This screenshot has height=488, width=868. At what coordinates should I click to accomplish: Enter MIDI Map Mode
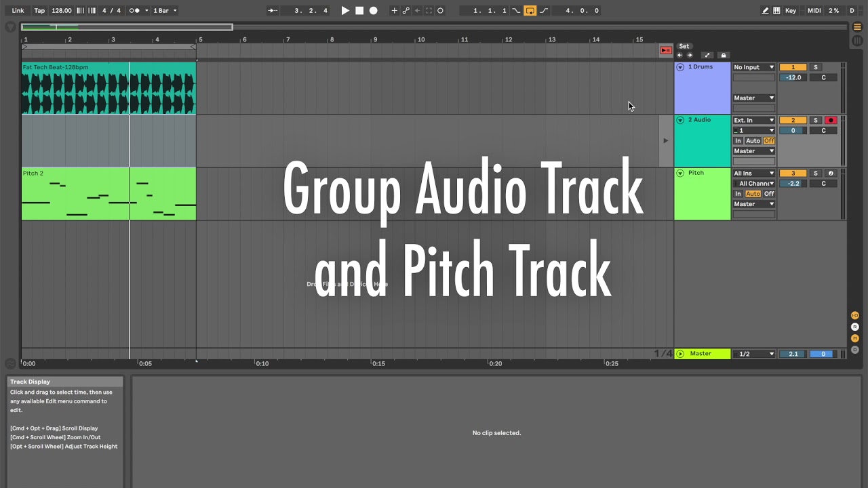click(x=814, y=10)
